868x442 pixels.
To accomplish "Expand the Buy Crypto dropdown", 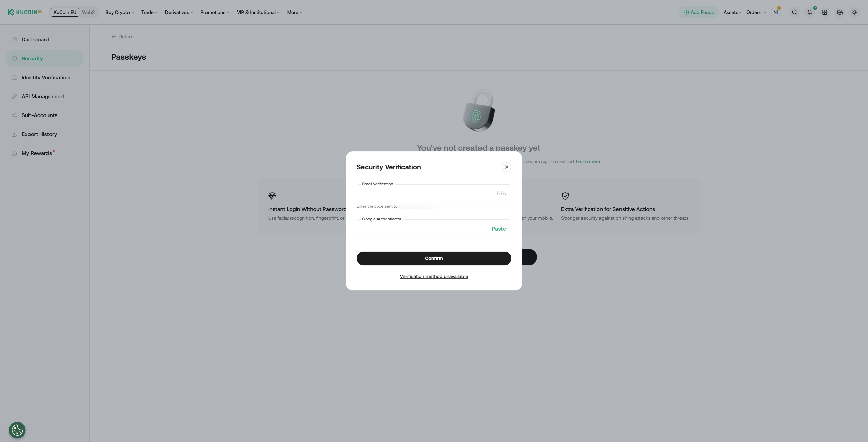I will coord(119,12).
